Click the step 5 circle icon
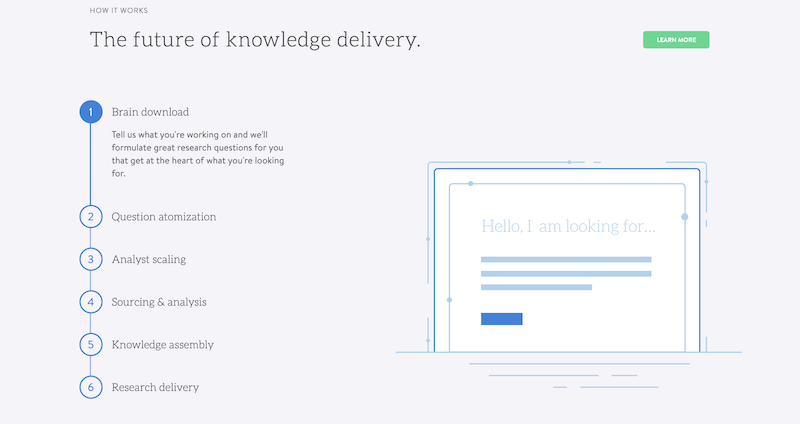Viewport: 800px width, 424px height. click(90, 345)
